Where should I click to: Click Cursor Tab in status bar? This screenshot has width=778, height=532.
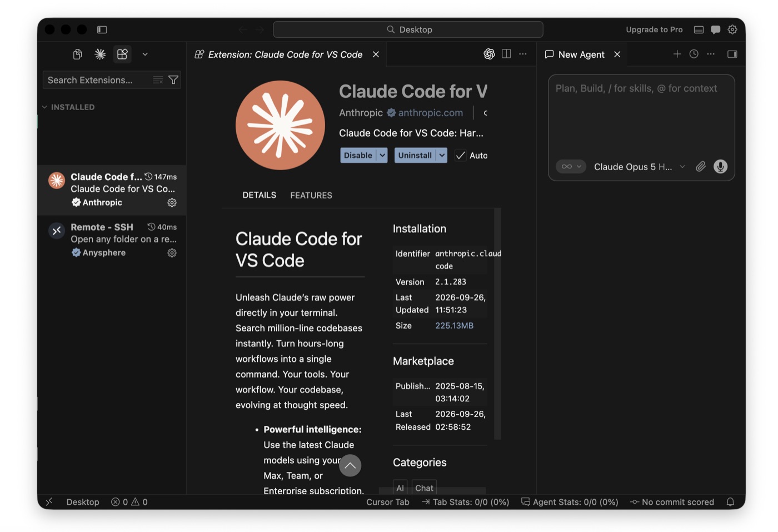click(x=388, y=502)
